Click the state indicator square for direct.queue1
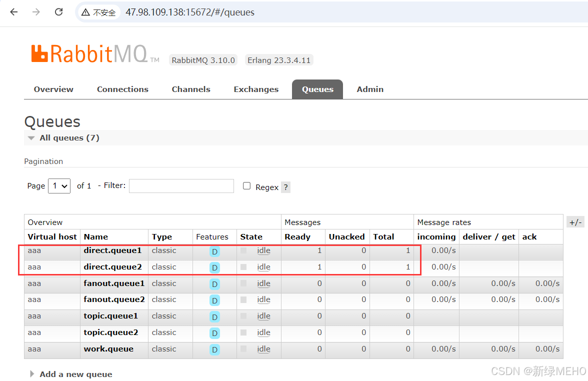The width and height of the screenshot is (588, 381). click(x=243, y=250)
